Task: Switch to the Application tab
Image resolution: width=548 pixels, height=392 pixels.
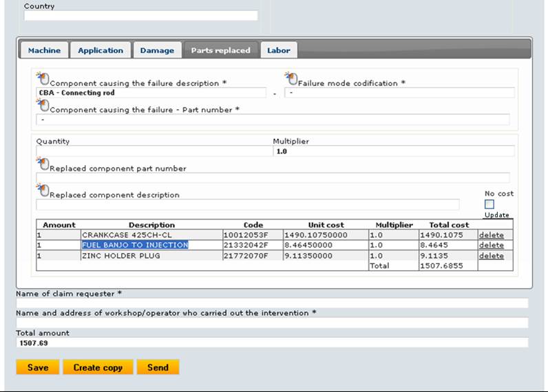Action: 101,50
